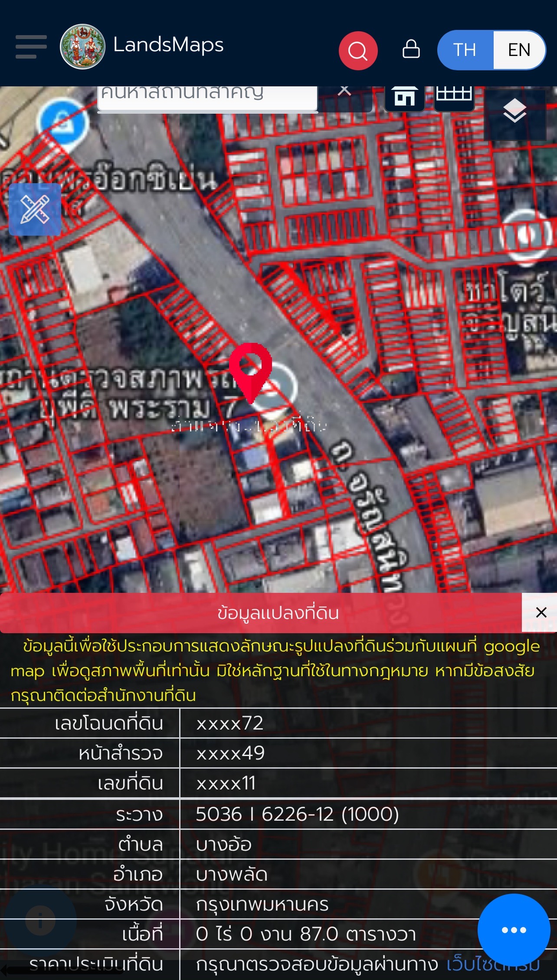Open the hamburger menu
This screenshot has width=557, height=980.
pos(31,47)
